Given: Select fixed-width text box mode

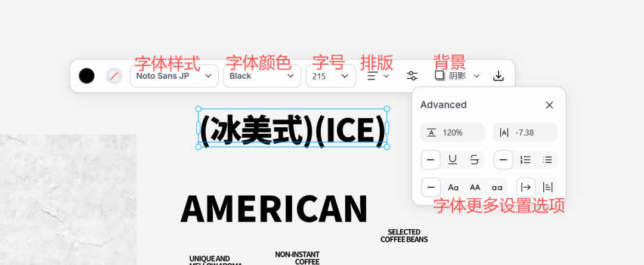Looking at the screenshot, I should click(x=547, y=187).
